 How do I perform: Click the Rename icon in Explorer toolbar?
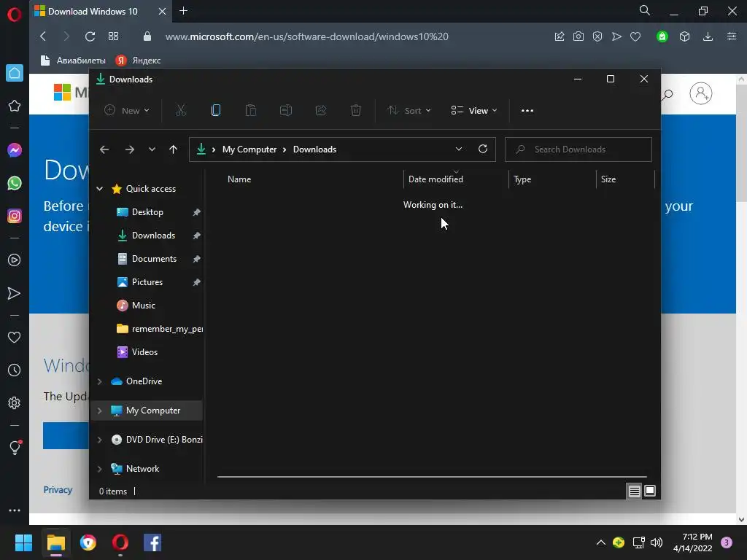coord(286,111)
